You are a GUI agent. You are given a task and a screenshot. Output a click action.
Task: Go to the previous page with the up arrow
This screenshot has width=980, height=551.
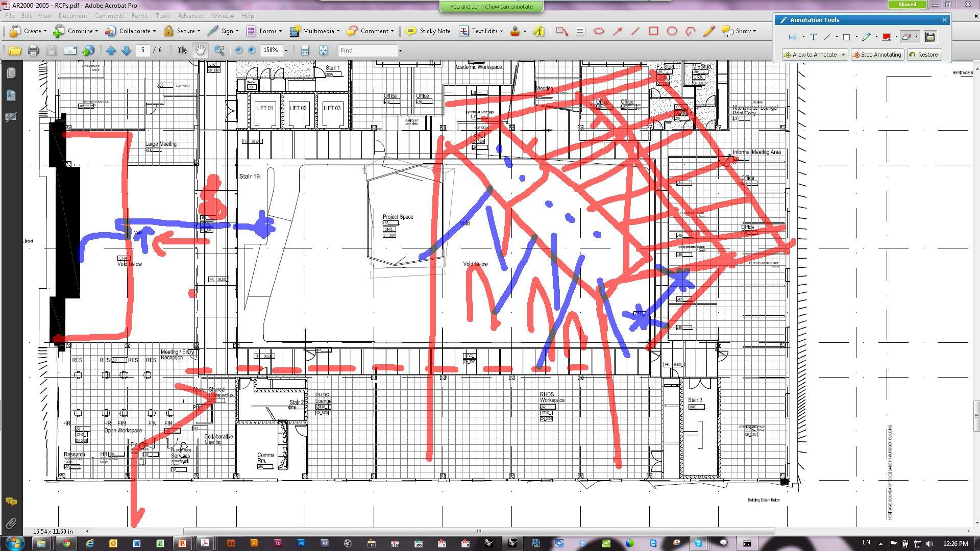(x=111, y=51)
